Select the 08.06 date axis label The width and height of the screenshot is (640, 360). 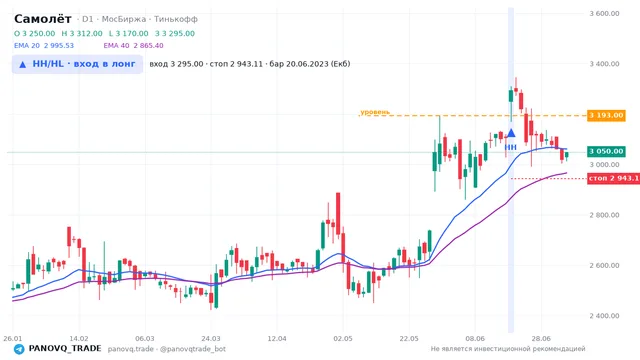475,339
